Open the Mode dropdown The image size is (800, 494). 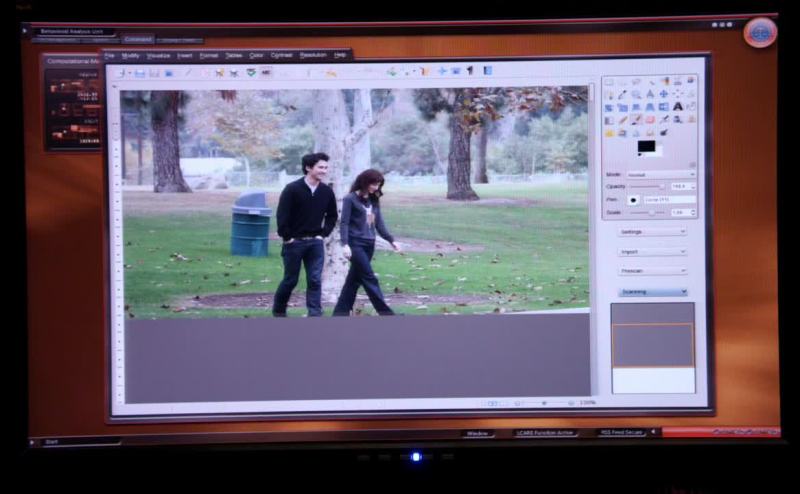point(661,174)
